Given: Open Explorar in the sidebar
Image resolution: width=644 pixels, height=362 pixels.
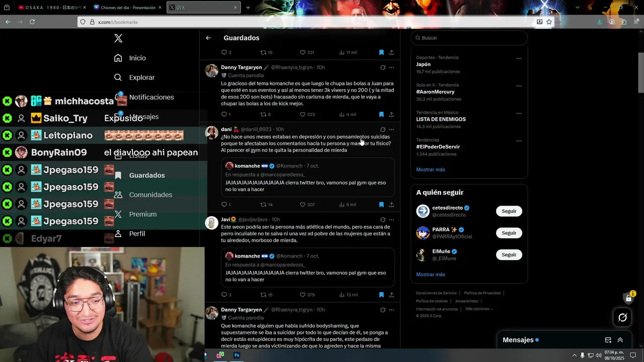Looking at the screenshot, I should pyautogui.click(x=134, y=77).
